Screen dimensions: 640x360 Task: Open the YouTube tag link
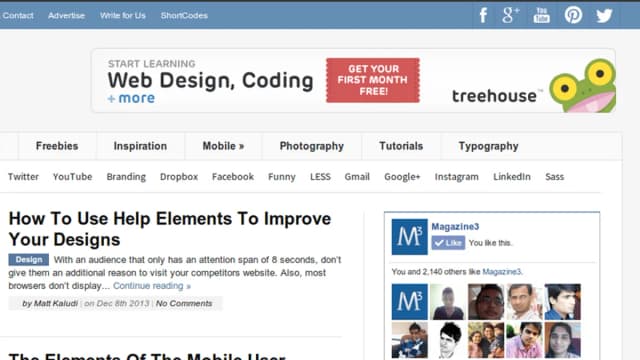72,177
